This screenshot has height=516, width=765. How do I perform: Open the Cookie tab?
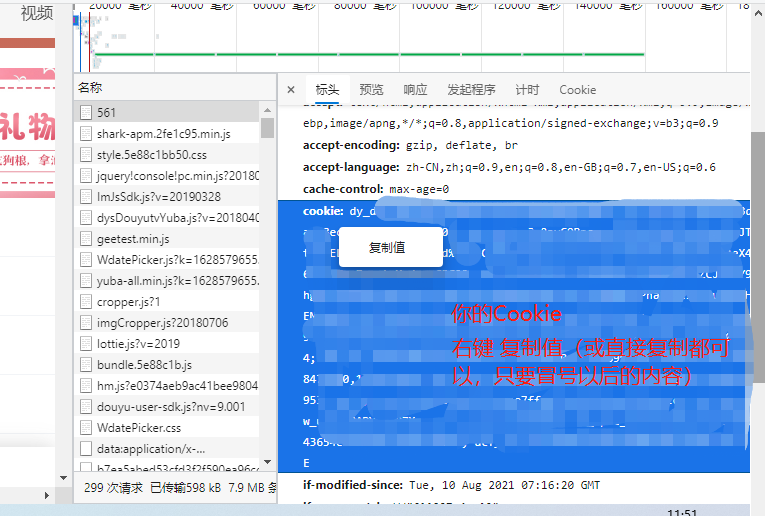(577, 90)
